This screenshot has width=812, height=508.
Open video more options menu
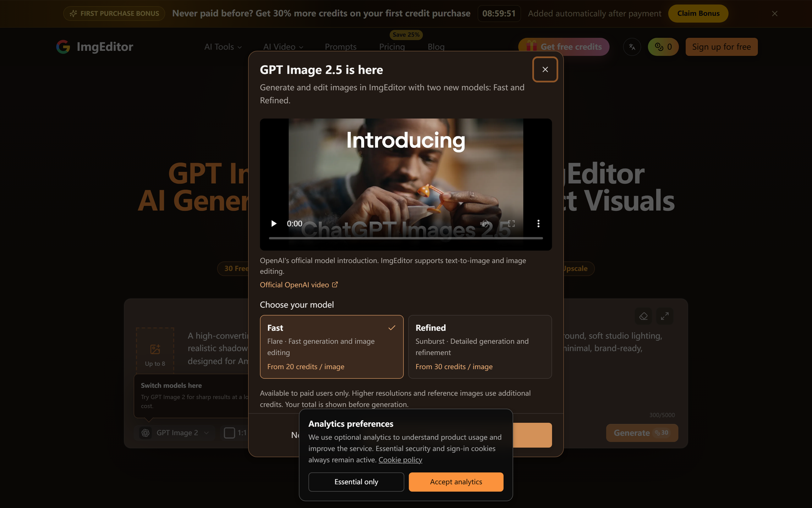pyautogui.click(x=538, y=224)
